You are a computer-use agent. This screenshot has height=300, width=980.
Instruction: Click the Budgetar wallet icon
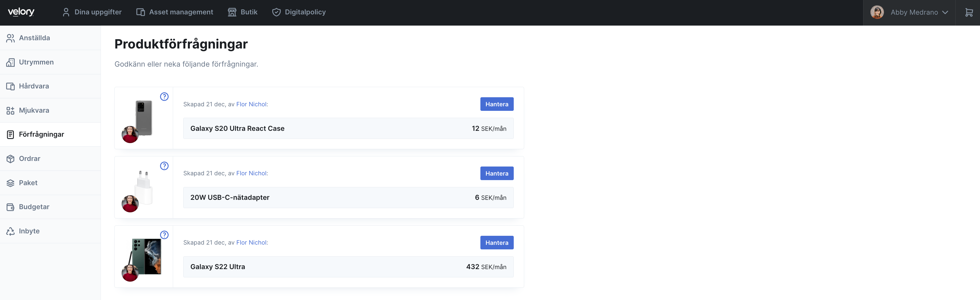(x=10, y=207)
